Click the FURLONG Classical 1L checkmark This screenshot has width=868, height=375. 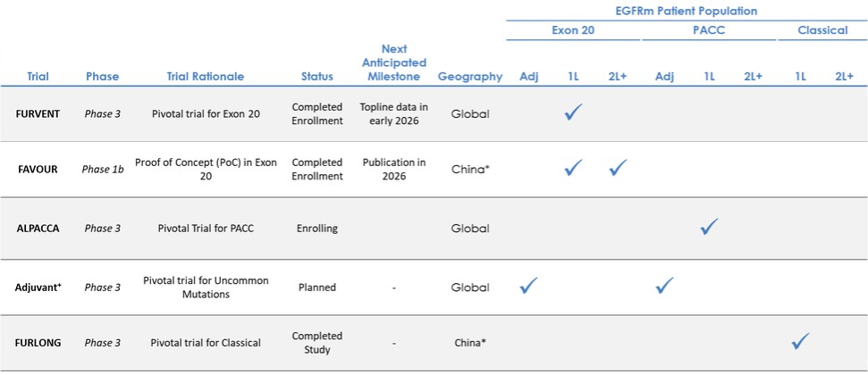coord(800,340)
